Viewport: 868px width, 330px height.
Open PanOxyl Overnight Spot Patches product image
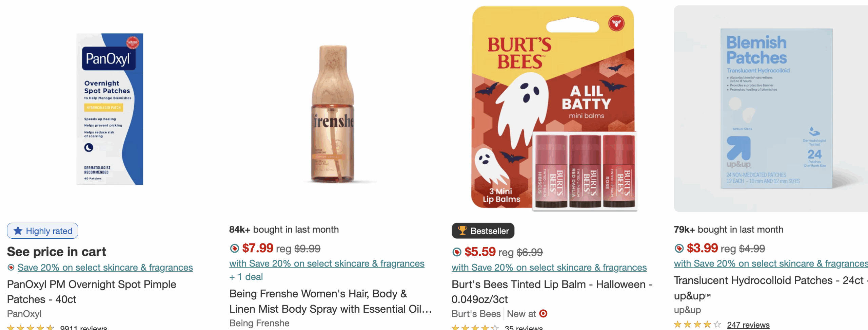(x=110, y=109)
